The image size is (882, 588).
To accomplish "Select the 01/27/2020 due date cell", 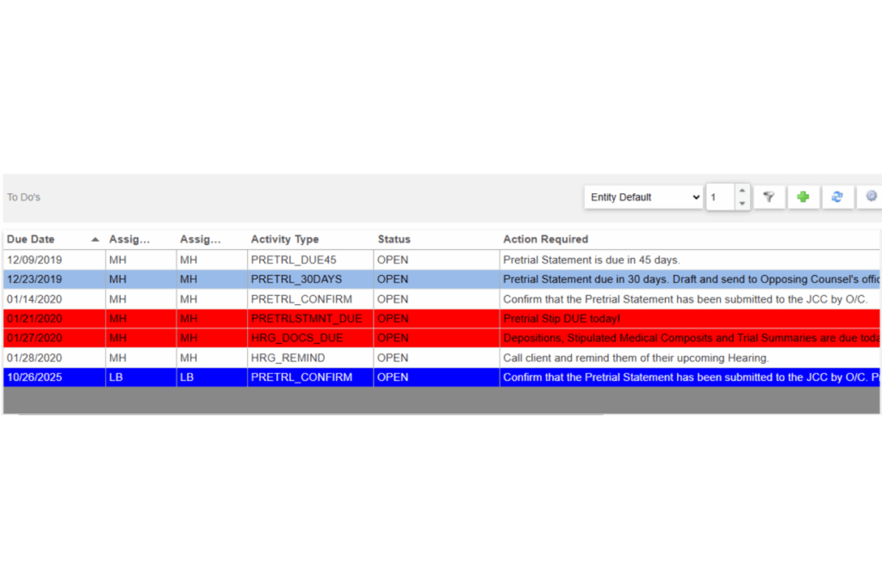I will click(54, 338).
